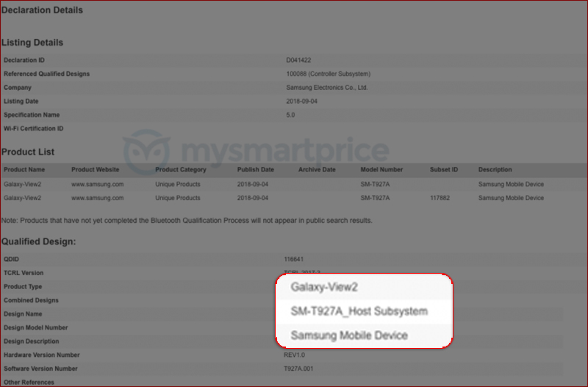
Task: Click the 'Design Description' label
Action: [x=32, y=341]
